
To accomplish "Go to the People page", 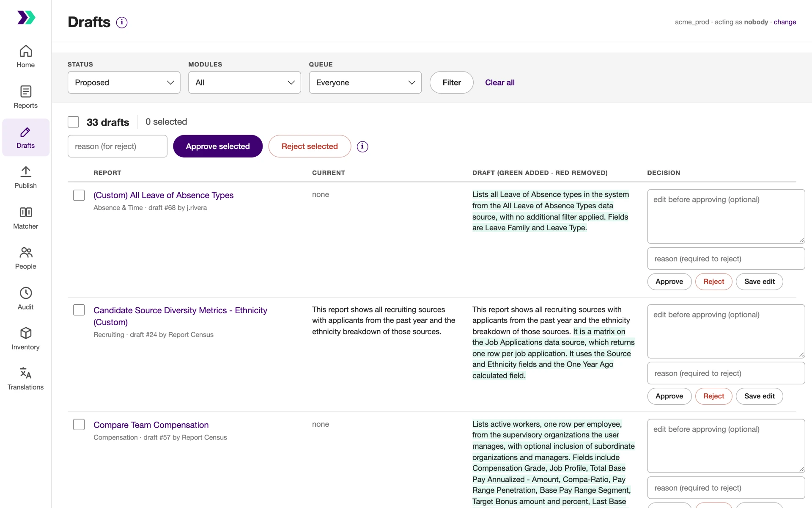I will tap(26, 259).
